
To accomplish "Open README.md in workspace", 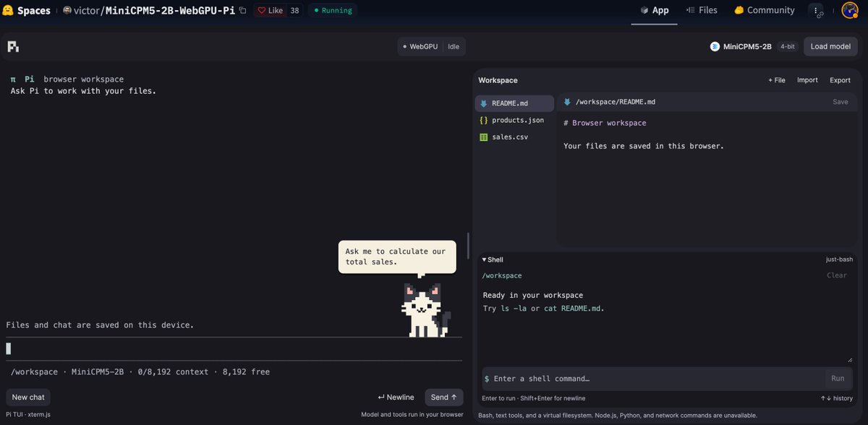I will (x=514, y=103).
